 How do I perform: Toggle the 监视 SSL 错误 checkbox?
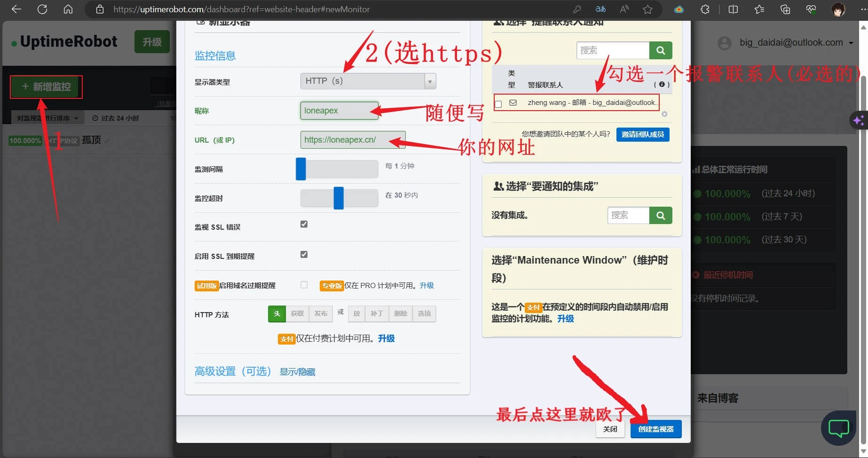coord(304,225)
